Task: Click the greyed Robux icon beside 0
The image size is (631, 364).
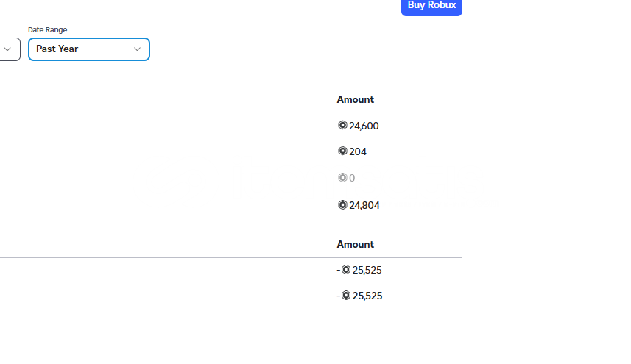Action: (342, 177)
